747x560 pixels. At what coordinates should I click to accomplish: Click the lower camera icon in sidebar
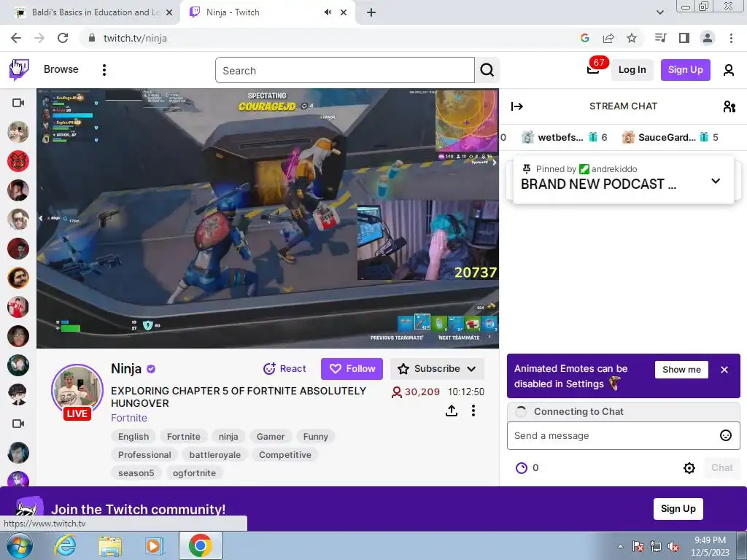tap(18, 424)
